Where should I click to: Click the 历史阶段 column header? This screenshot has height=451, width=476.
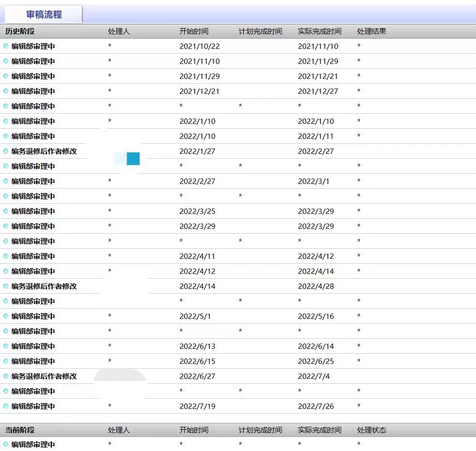click(x=20, y=31)
